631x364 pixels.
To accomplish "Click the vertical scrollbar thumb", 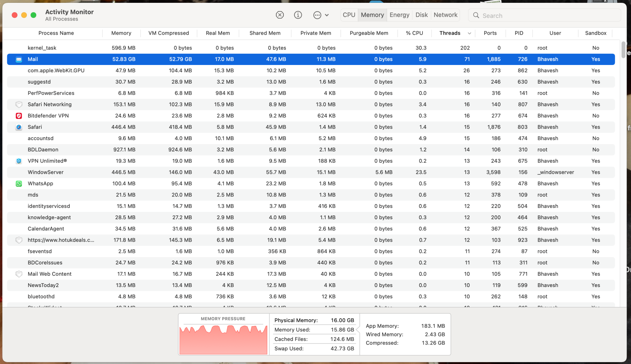I will pyautogui.click(x=623, y=50).
